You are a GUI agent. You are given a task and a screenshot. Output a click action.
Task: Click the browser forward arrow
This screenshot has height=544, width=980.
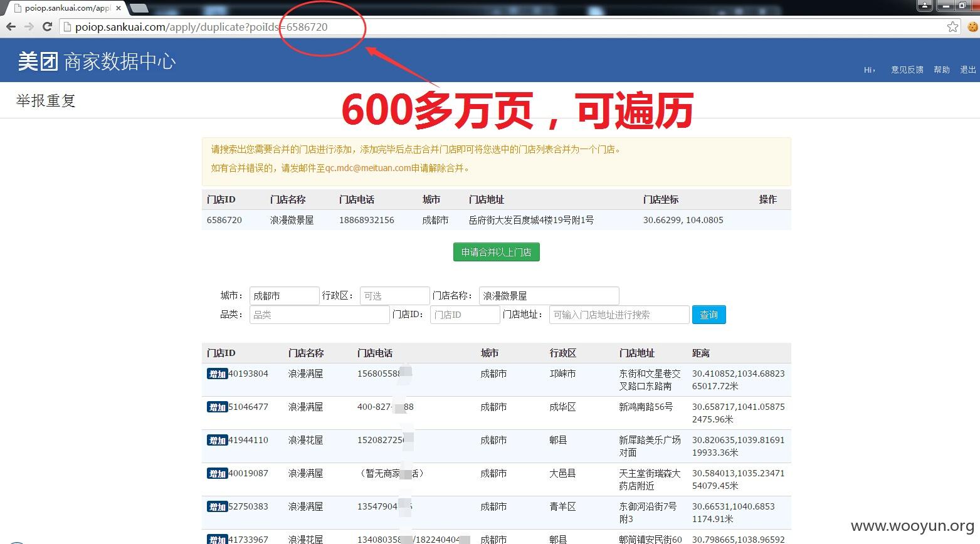pos(29,26)
